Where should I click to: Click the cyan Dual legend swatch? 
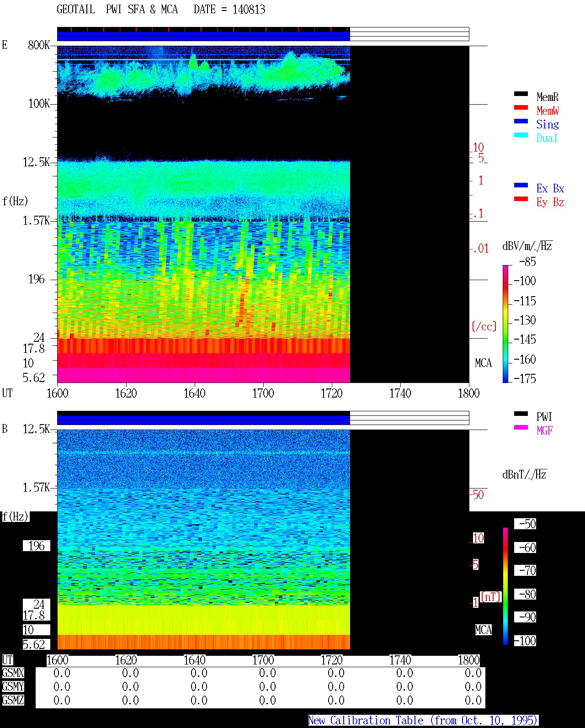point(521,135)
